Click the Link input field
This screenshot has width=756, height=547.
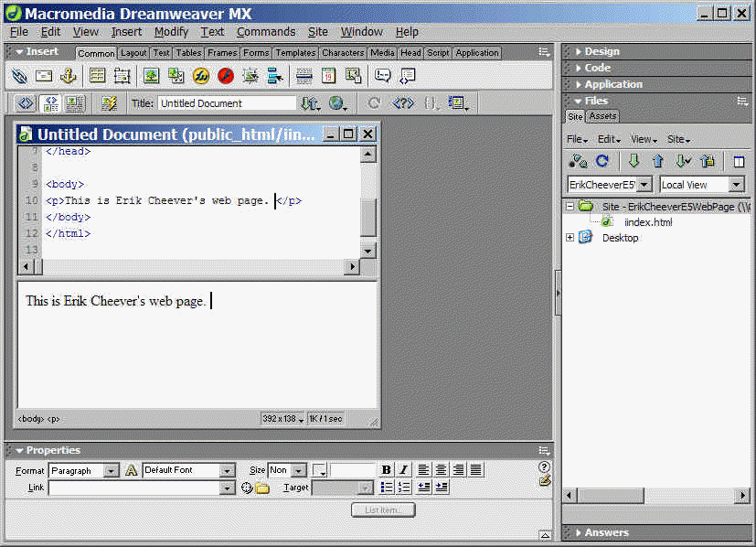(x=134, y=488)
